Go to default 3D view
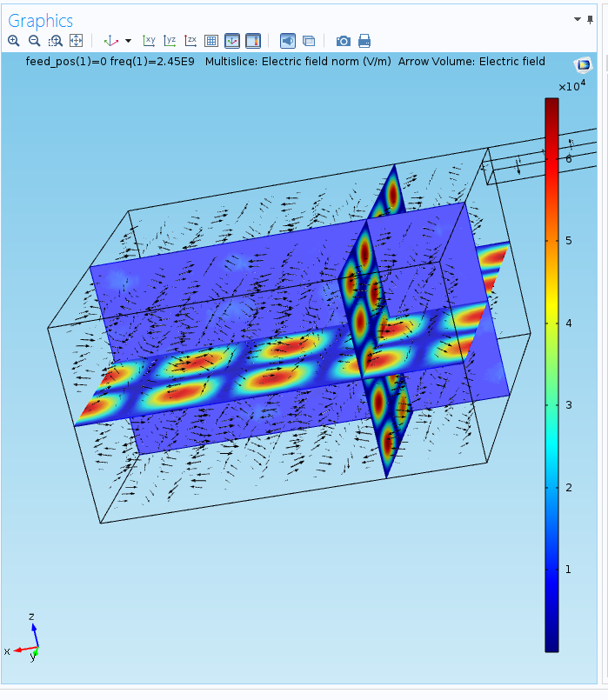Viewport: 608px width, 700px height. [110, 41]
